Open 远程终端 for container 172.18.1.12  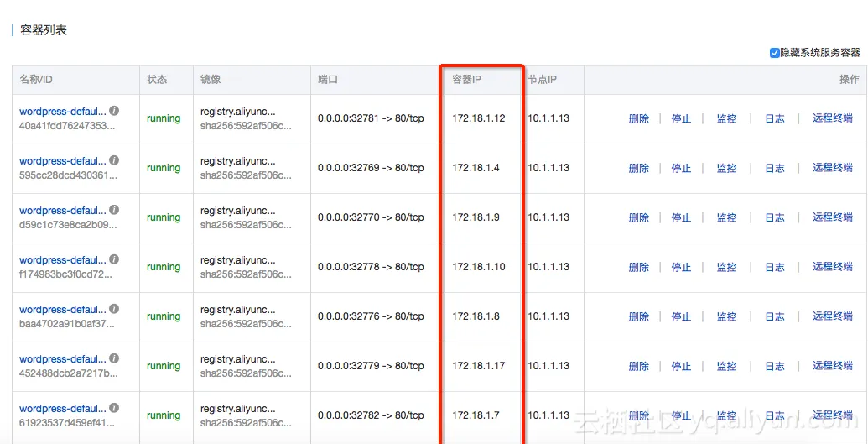click(x=833, y=118)
